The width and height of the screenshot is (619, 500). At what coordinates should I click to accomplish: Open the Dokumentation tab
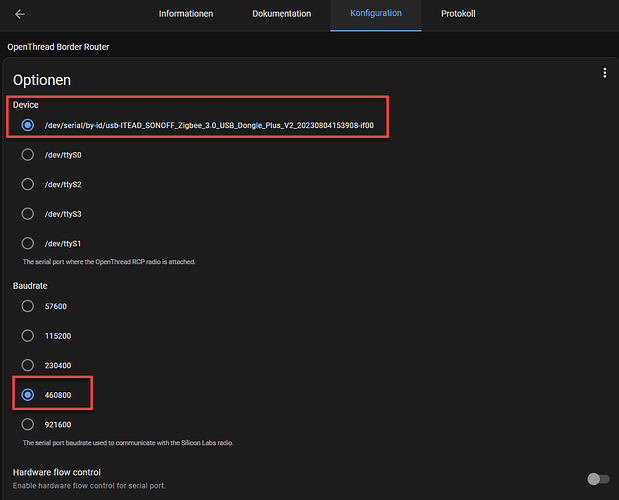point(281,14)
